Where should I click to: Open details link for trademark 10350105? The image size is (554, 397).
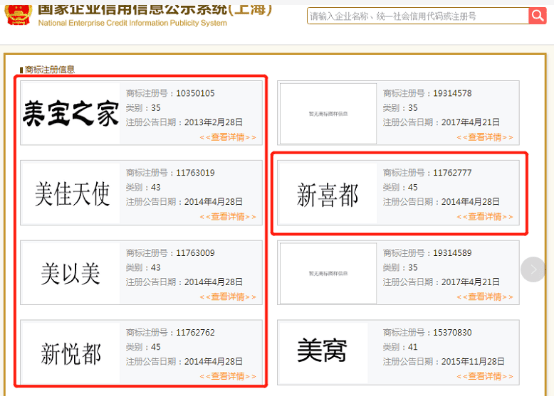click(228, 137)
